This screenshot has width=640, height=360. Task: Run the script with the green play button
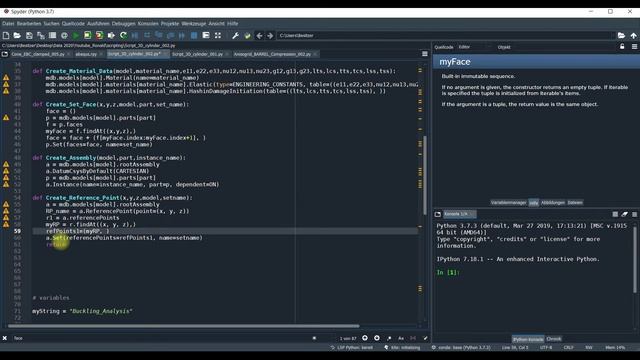(x=76, y=36)
